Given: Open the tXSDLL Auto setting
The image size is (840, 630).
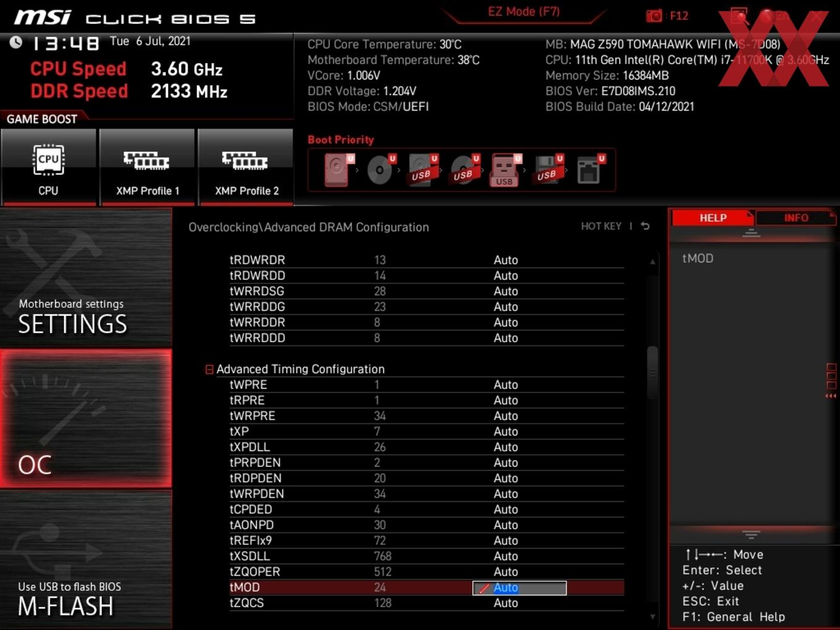Looking at the screenshot, I should (x=506, y=556).
